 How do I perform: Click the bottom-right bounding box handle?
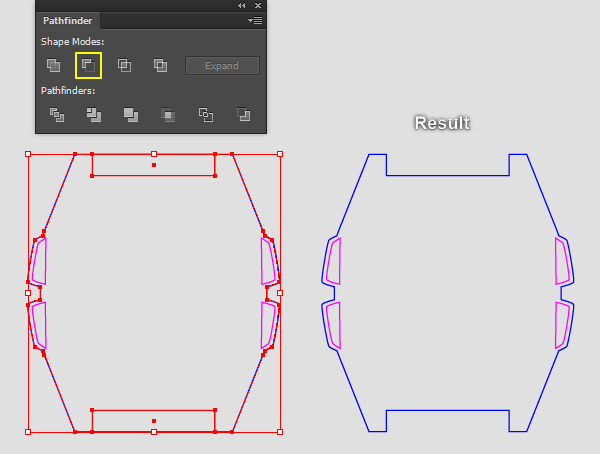coord(280,432)
